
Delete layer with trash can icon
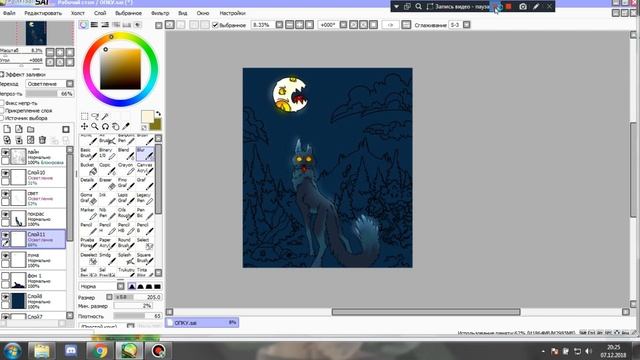click(x=42, y=140)
